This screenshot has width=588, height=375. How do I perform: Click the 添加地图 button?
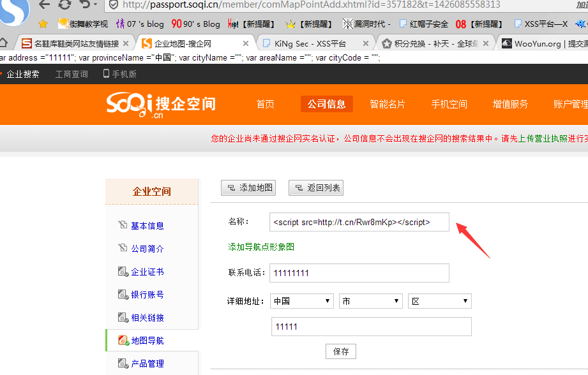point(248,187)
